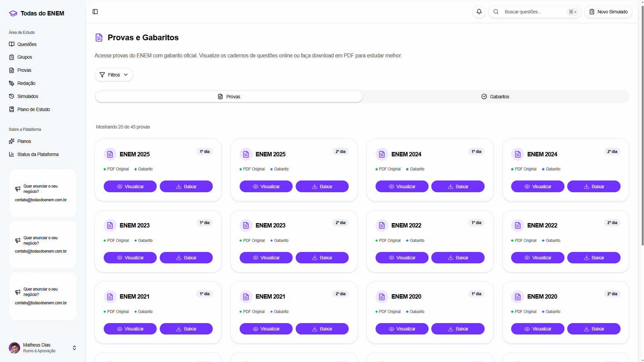Click the ENEM 2020 2º dia document icon
The width and height of the screenshot is (644, 362).
pyautogui.click(x=518, y=297)
